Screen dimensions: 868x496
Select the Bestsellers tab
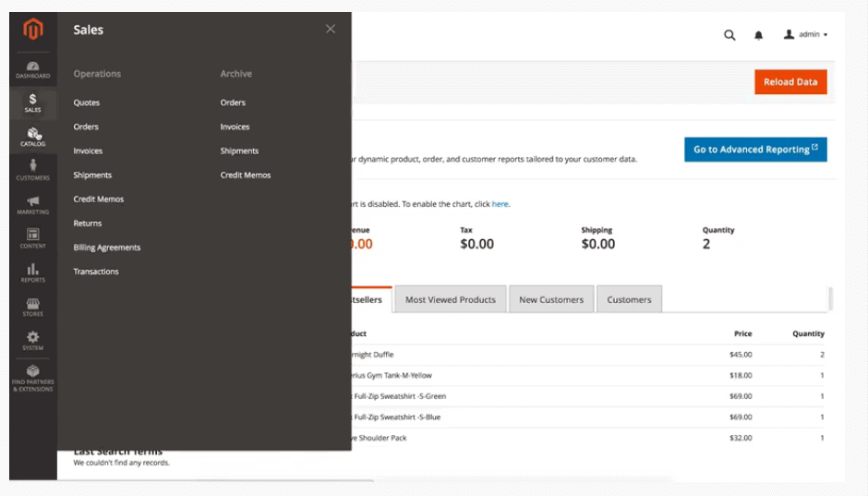(371, 299)
